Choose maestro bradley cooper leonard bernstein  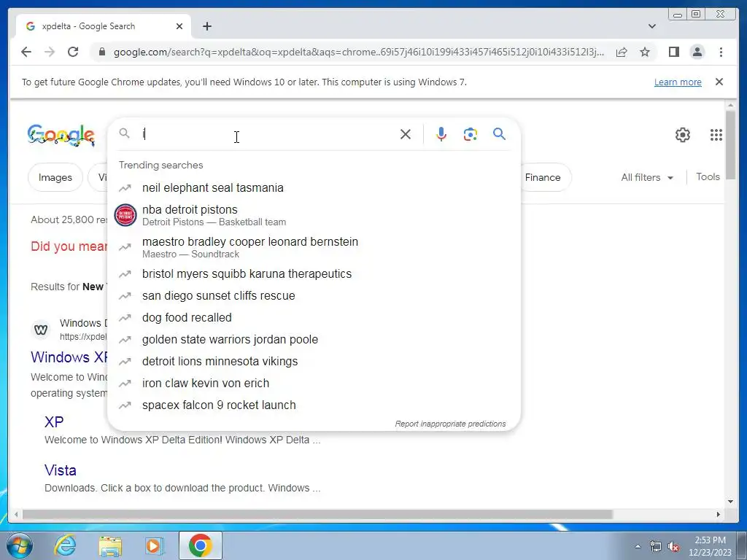click(x=314, y=247)
